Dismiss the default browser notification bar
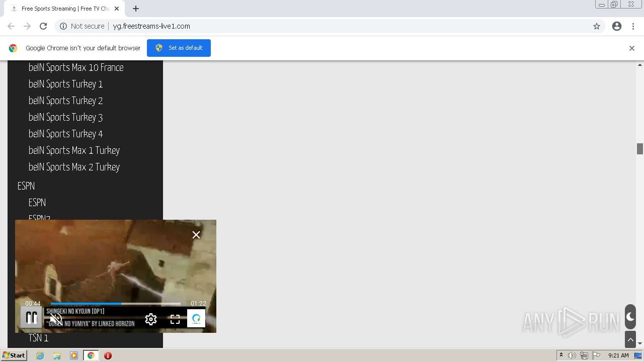Image resolution: width=644 pixels, height=362 pixels. tap(632, 48)
